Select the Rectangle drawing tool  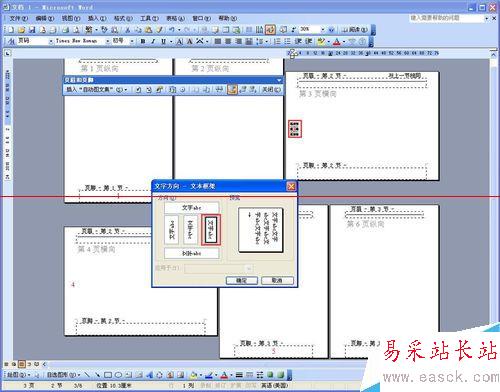pyautogui.click(x=108, y=375)
